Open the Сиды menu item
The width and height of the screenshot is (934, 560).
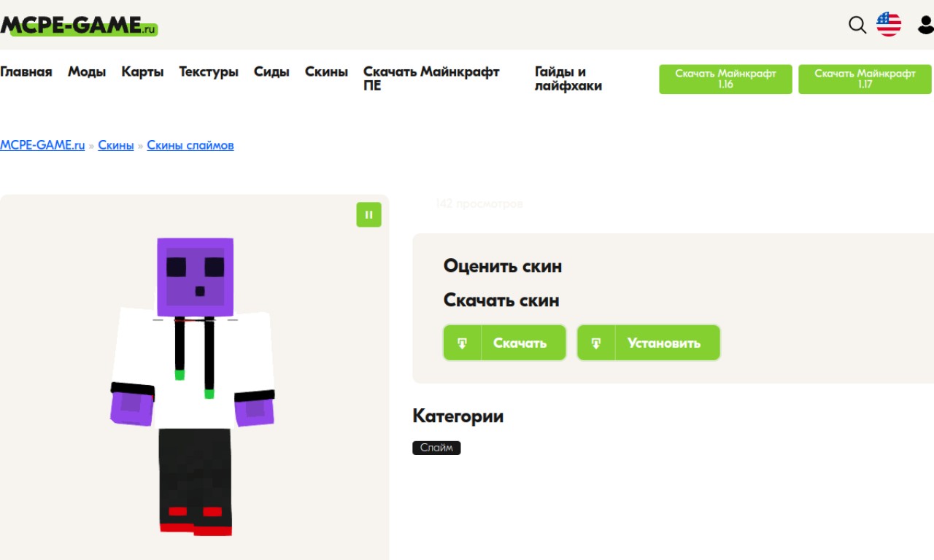pyautogui.click(x=271, y=71)
